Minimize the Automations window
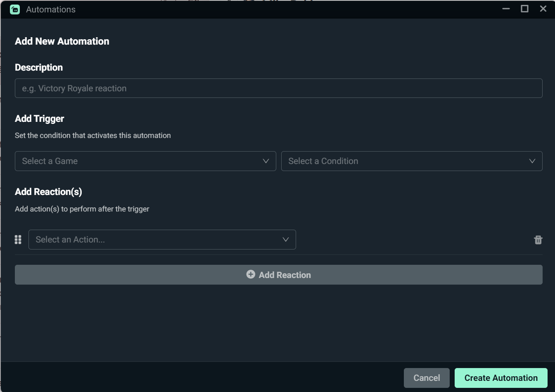This screenshot has height=392, width=555. 506,9
